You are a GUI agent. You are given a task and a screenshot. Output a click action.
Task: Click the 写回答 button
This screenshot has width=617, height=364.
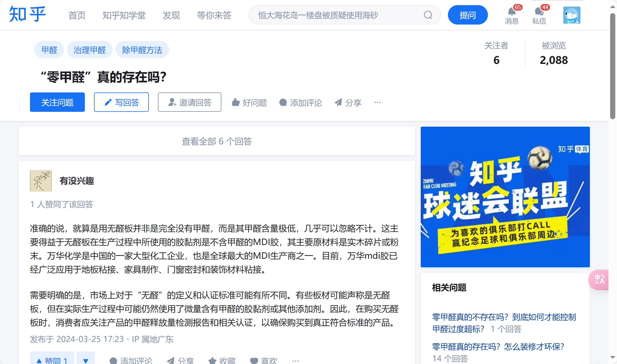121,102
